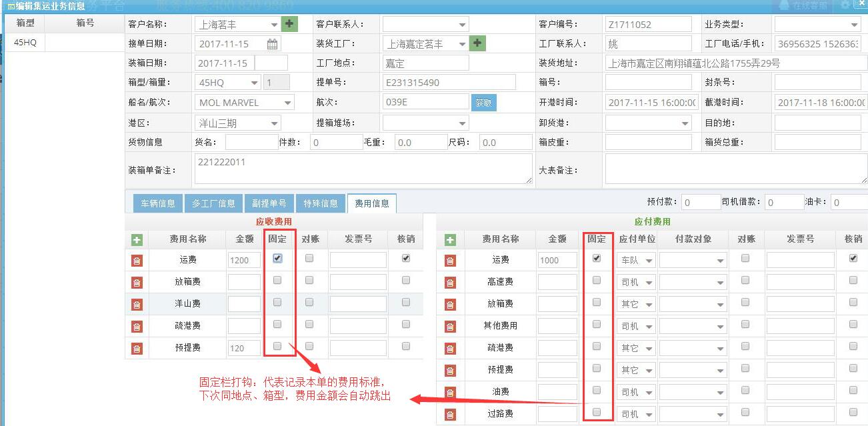Delete the 运费 row in 应收费用
The height and width of the screenshot is (426, 868).
(x=137, y=261)
